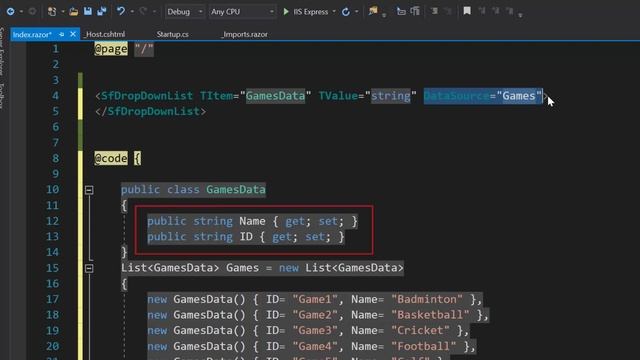Click line number 9 in the margin

pyautogui.click(x=56, y=174)
